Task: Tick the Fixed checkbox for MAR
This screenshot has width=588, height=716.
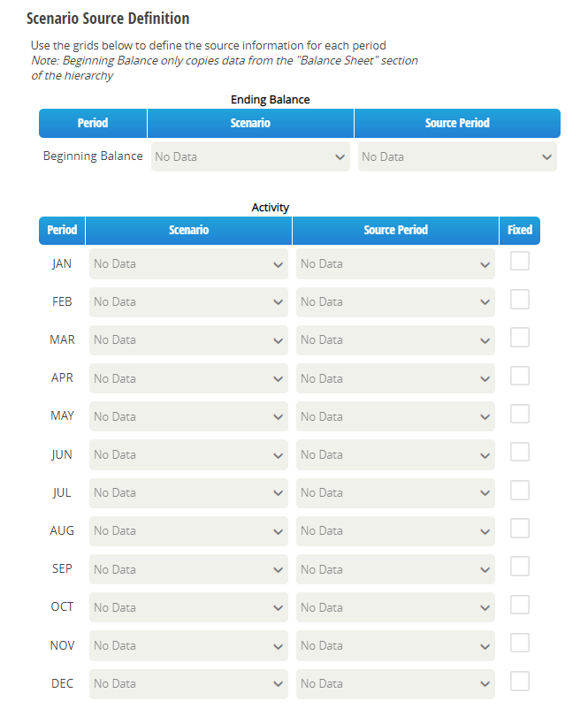Action: [x=520, y=338]
